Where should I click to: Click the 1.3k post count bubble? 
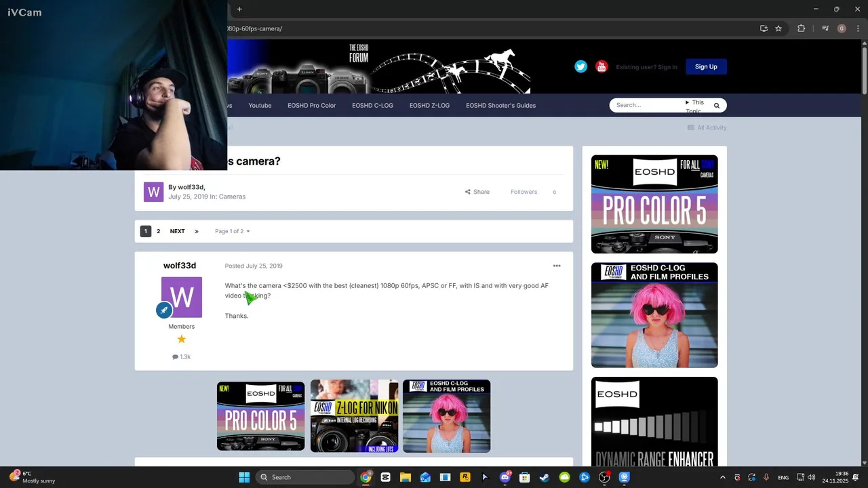pyautogui.click(x=181, y=357)
